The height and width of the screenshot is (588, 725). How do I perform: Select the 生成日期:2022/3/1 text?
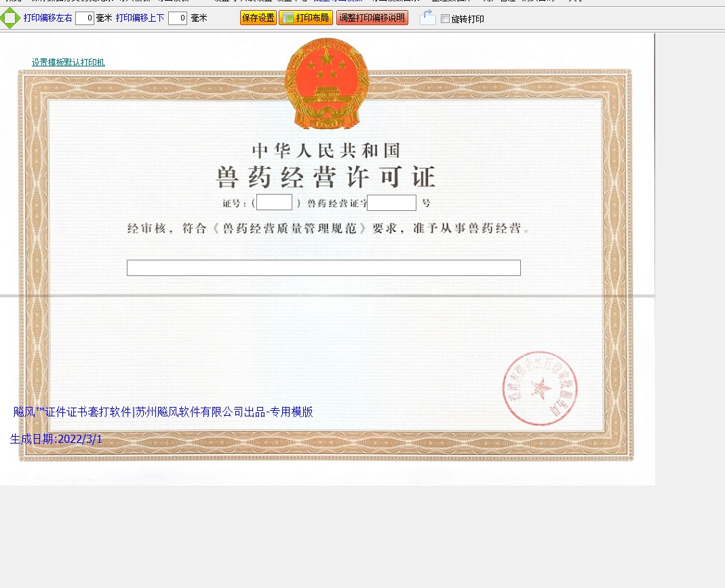click(56, 439)
